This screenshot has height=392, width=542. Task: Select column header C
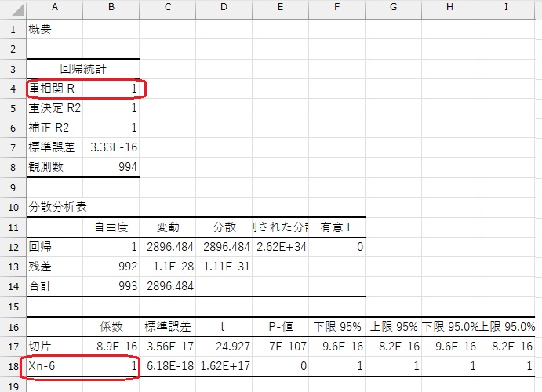pyautogui.click(x=168, y=8)
